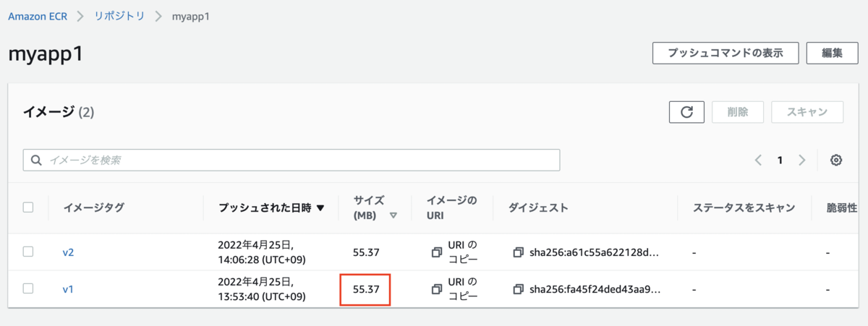Image resolution: width=868 pixels, height=326 pixels.
Task: Copy digest icon for v1 image
Action: click(518, 289)
